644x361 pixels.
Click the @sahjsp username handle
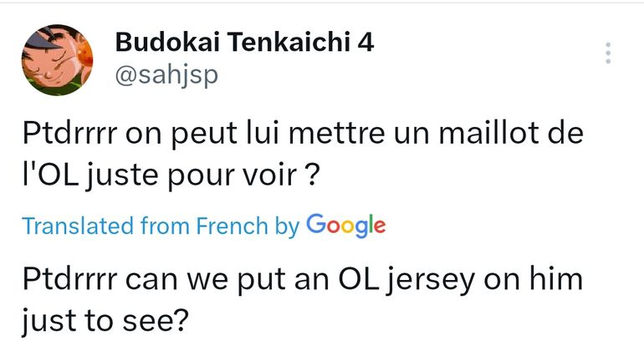coord(166,74)
